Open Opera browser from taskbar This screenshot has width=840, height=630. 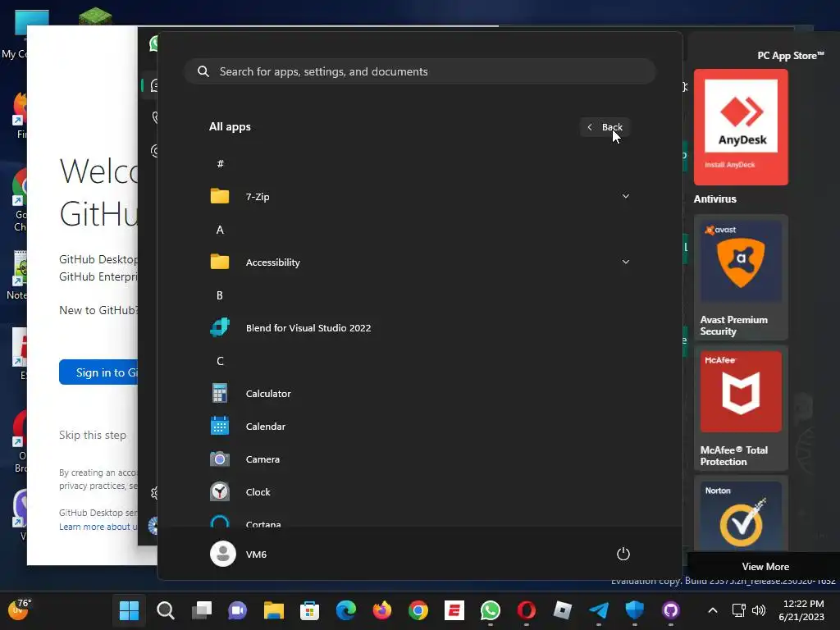[527, 610]
